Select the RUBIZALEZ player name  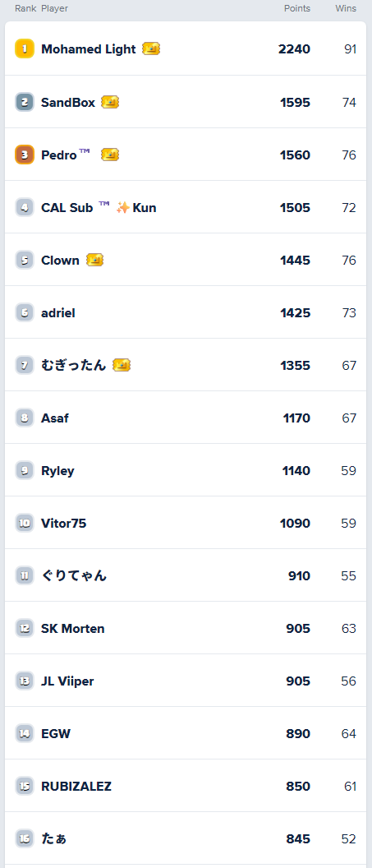(76, 786)
